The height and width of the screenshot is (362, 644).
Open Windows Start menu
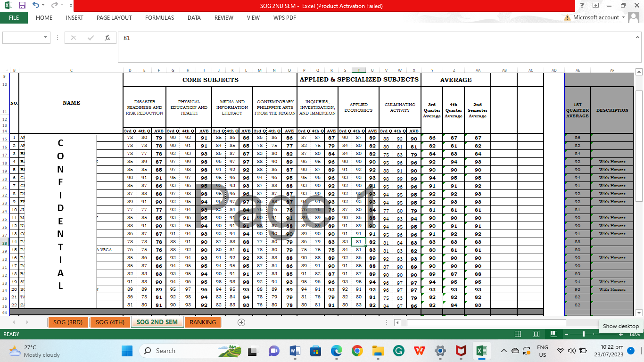click(127, 351)
